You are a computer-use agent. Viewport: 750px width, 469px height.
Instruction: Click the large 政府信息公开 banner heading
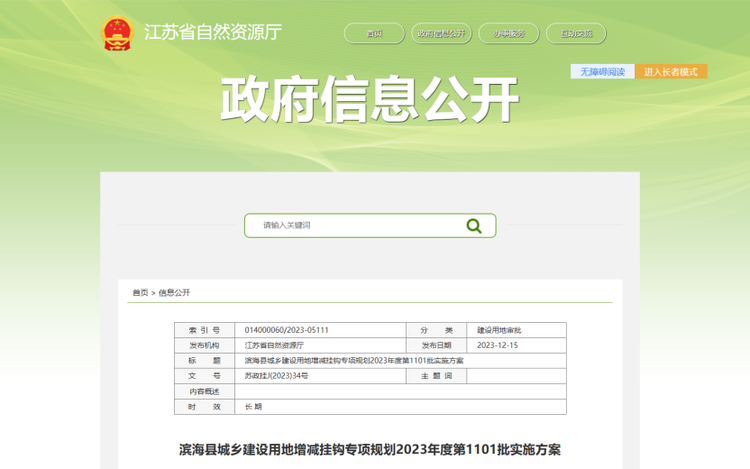(370, 100)
